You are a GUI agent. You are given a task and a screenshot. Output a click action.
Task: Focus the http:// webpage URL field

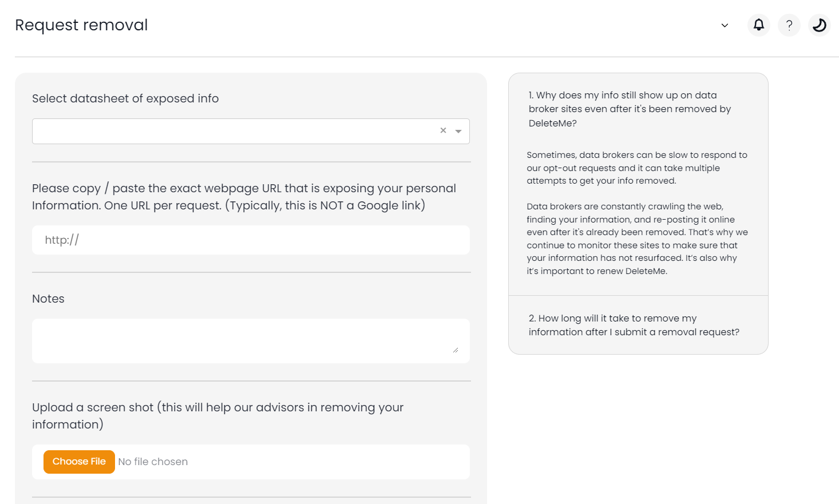pyautogui.click(x=251, y=240)
